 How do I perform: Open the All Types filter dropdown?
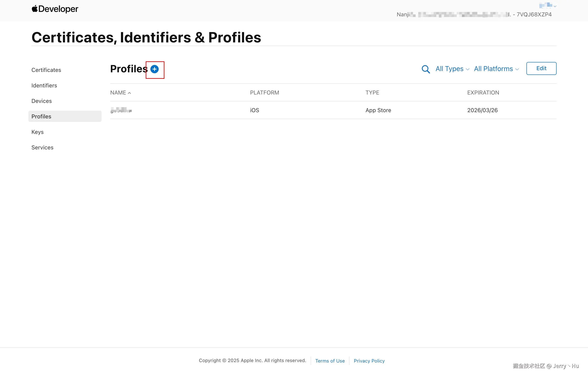pos(452,69)
